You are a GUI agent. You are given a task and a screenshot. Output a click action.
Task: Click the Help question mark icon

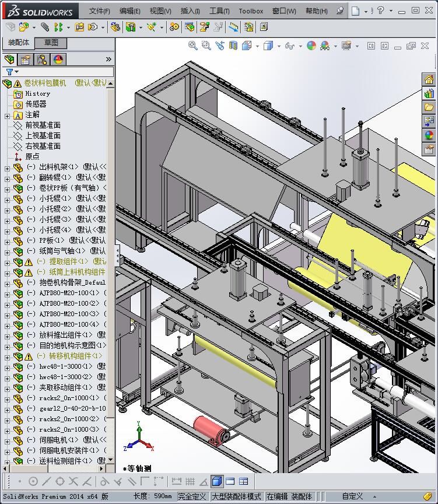tap(380, 10)
